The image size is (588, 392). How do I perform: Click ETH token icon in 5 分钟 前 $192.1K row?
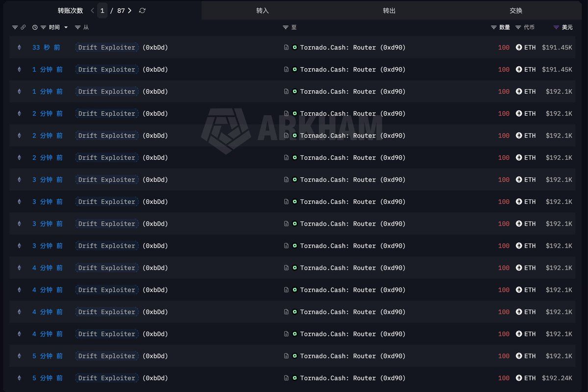point(519,356)
